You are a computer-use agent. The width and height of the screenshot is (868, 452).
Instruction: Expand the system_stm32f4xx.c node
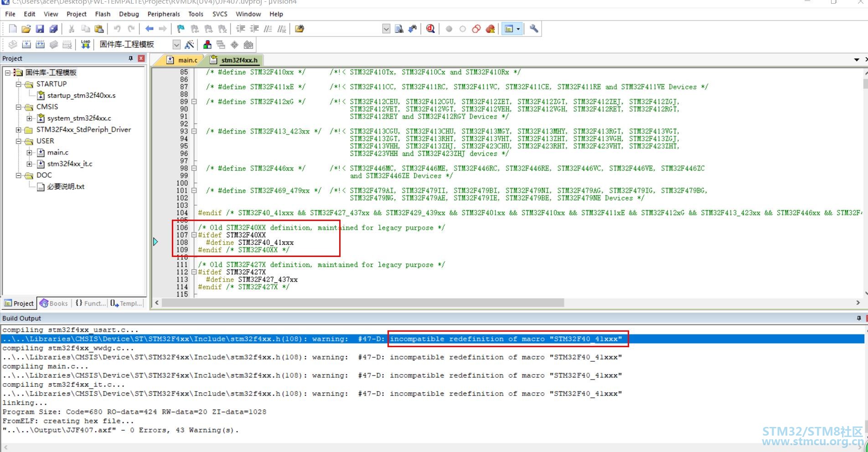coord(30,118)
